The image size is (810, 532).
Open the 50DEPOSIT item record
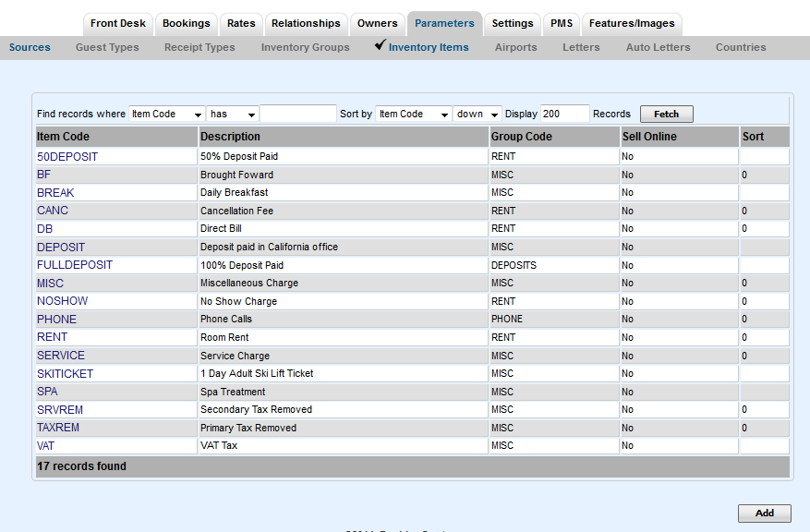[x=66, y=156]
